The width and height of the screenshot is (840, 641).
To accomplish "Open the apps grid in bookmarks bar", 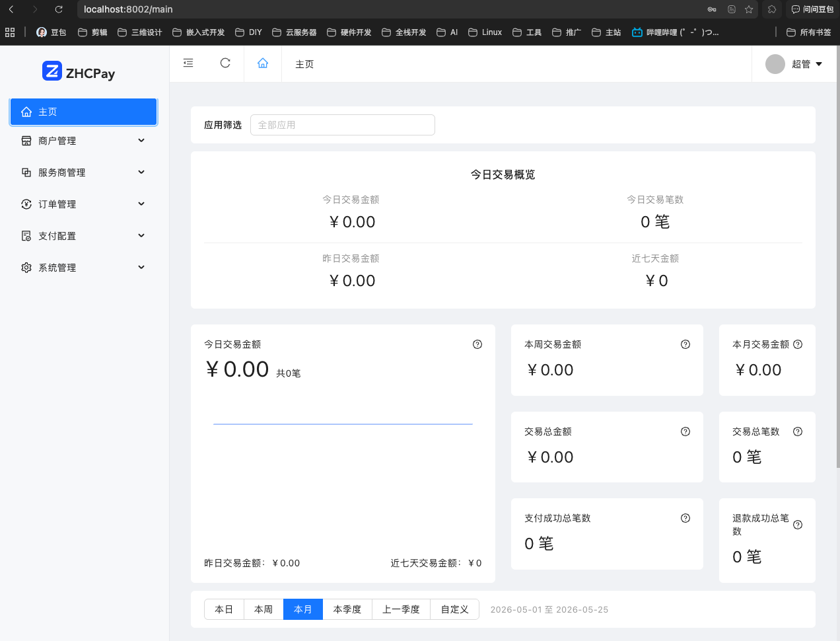I will click(10, 32).
